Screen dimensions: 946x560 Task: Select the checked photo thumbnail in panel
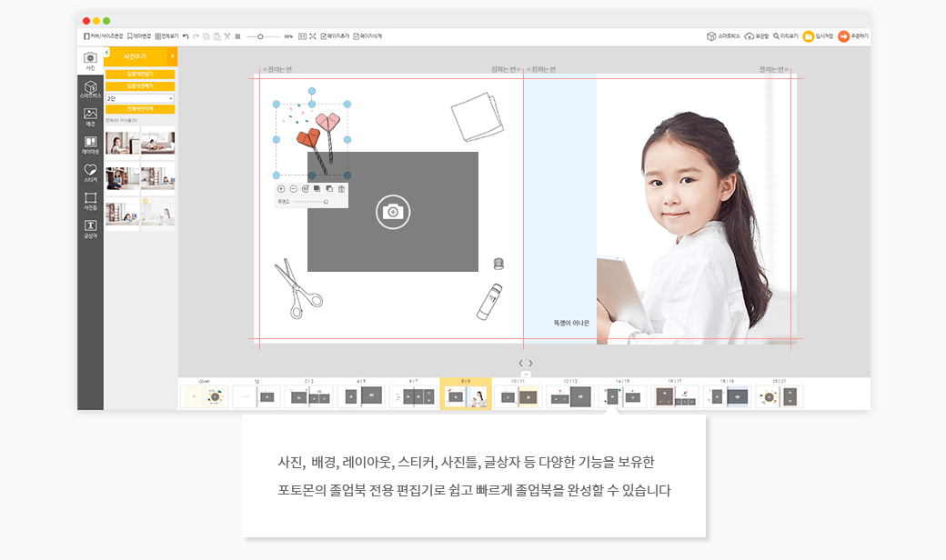157,212
